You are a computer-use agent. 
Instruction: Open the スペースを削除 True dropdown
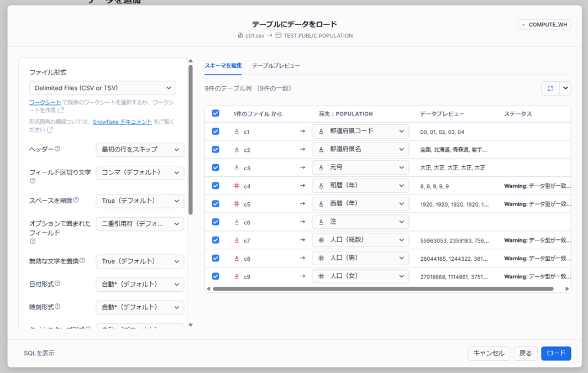(x=140, y=201)
